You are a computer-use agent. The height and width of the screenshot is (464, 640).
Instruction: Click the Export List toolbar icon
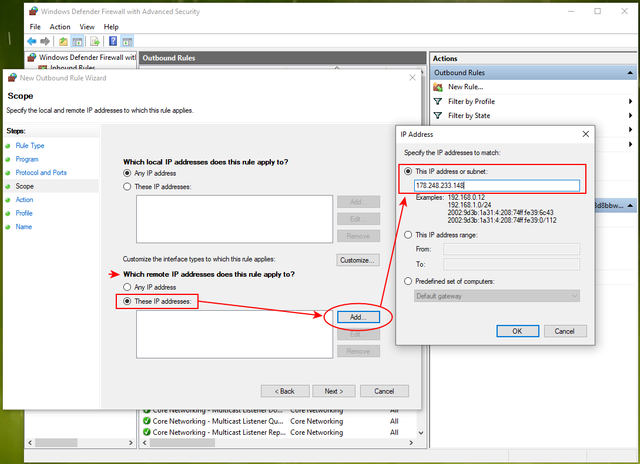tap(95, 41)
